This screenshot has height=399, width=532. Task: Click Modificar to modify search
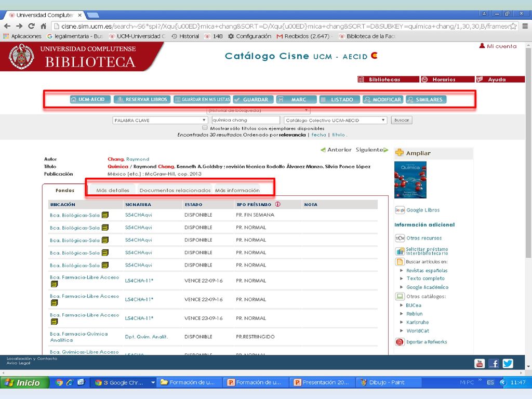(383, 99)
